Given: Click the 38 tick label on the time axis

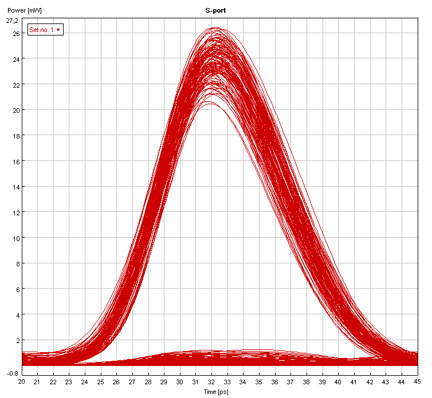Looking at the screenshot, I should click(306, 382).
